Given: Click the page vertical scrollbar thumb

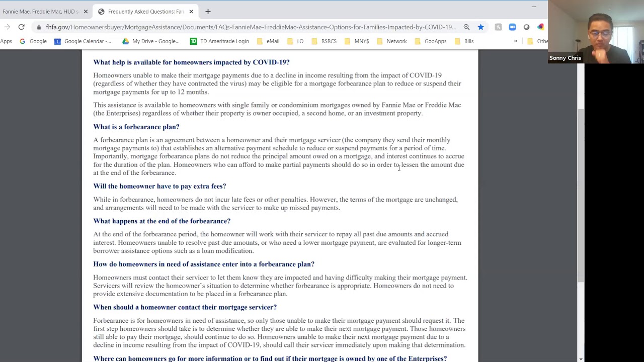Looking at the screenshot, I should (x=581, y=196).
